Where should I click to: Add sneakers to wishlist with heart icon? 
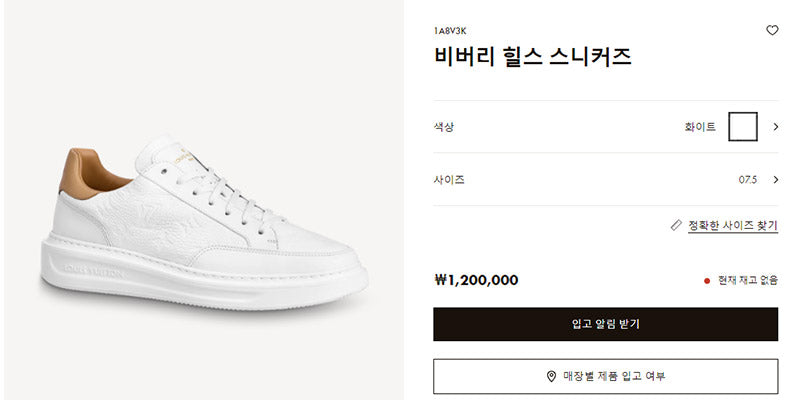click(x=772, y=31)
